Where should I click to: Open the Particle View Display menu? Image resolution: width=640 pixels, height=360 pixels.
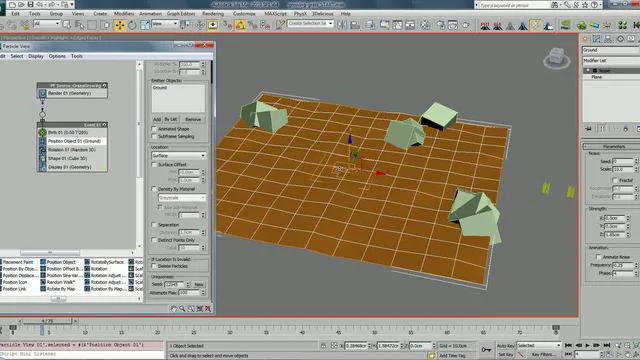coord(36,56)
